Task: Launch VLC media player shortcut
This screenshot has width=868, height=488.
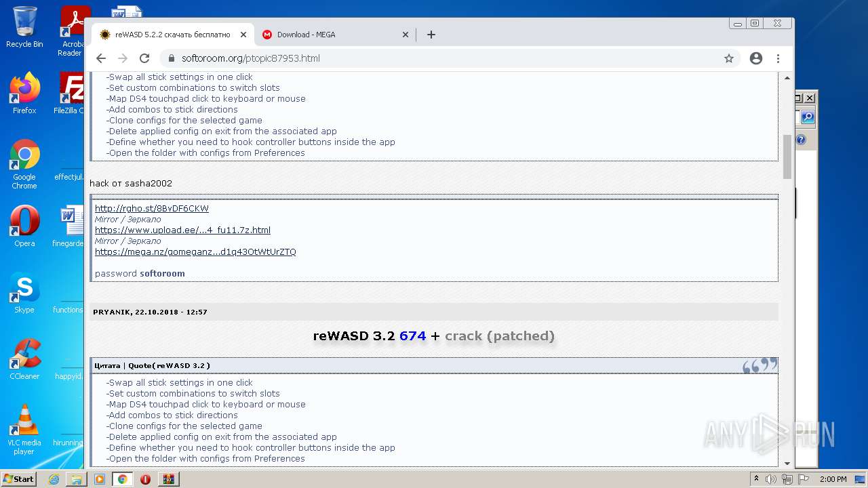Action: 24,429
